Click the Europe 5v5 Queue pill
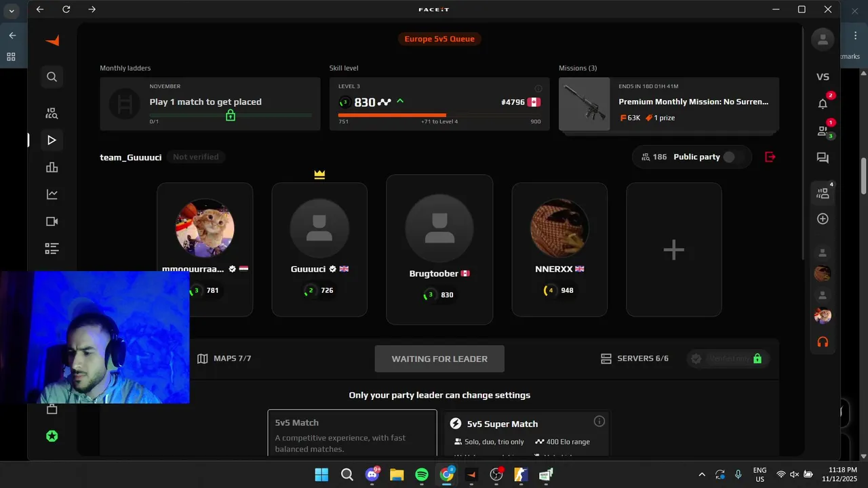868x488 pixels. (x=439, y=39)
